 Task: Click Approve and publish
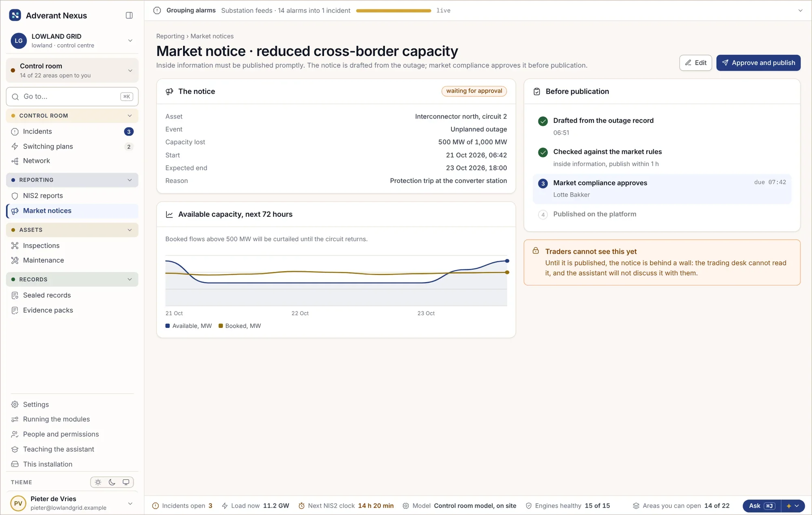click(758, 63)
